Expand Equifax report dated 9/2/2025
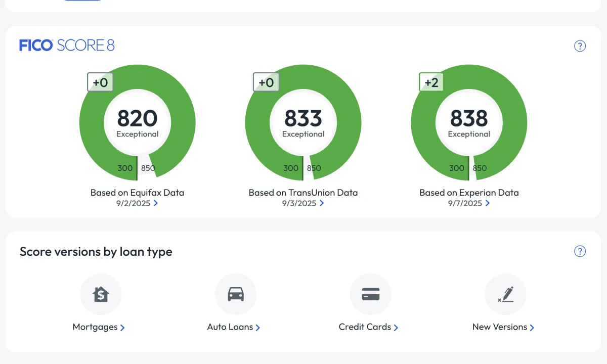Screen dimensions: 607x364 tap(138, 203)
